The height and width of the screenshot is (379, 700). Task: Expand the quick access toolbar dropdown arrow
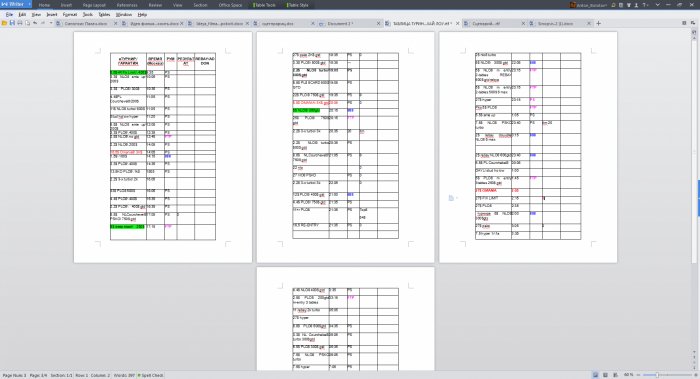[51, 23]
